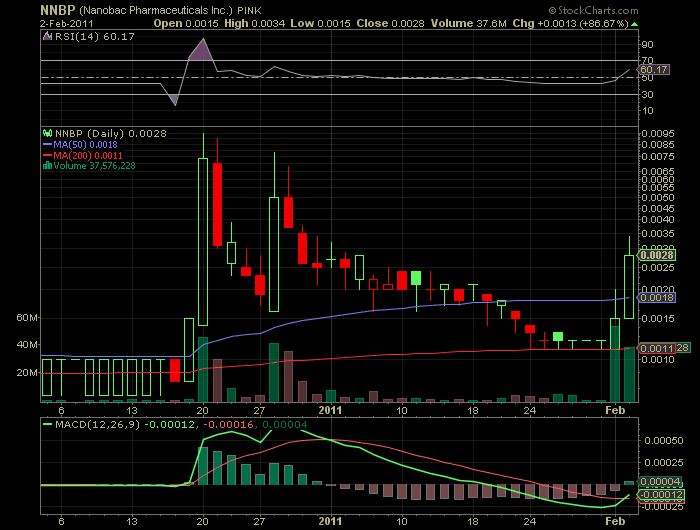700x530 pixels.
Task: Click the 0.0035 label on the price axis
Action: pos(658,234)
